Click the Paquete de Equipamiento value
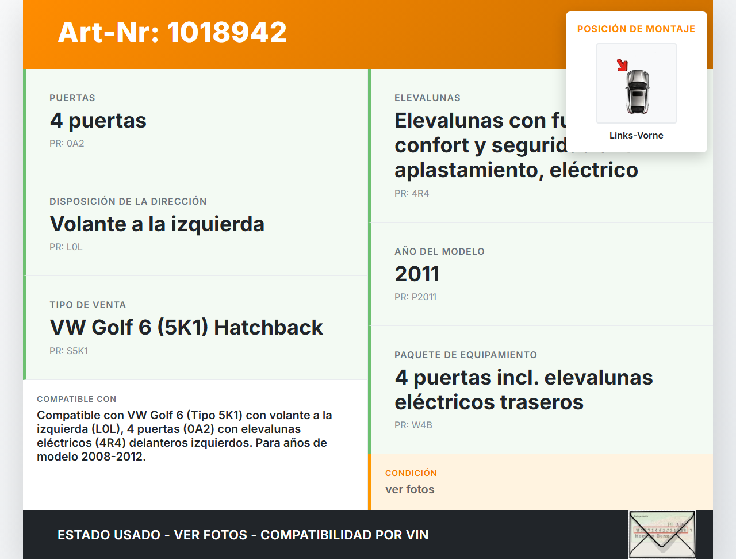This screenshot has height=560, width=736. (x=523, y=390)
